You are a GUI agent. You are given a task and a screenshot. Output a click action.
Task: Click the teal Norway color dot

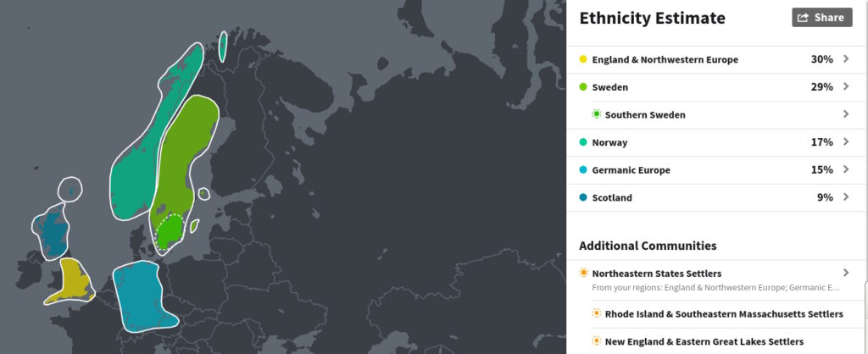(583, 142)
